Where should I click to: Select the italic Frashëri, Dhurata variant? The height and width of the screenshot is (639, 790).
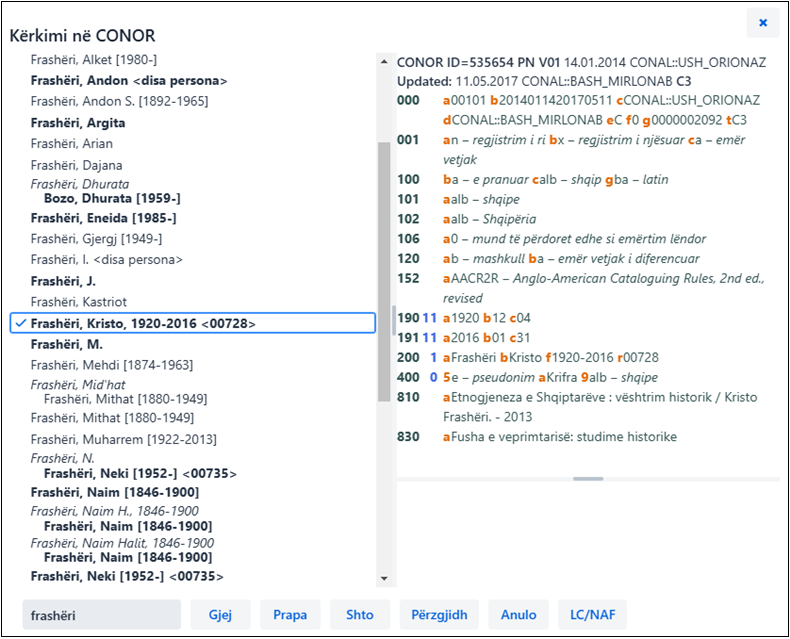coord(80,184)
